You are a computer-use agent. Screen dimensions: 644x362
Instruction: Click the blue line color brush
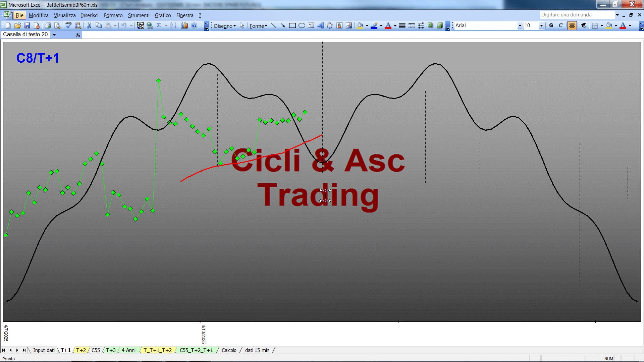coord(374,25)
